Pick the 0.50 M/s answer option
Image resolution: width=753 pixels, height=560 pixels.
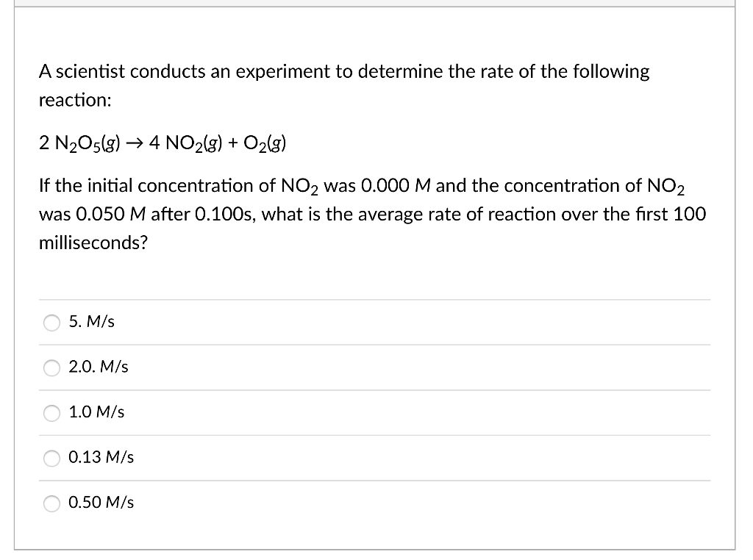click(101, 503)
